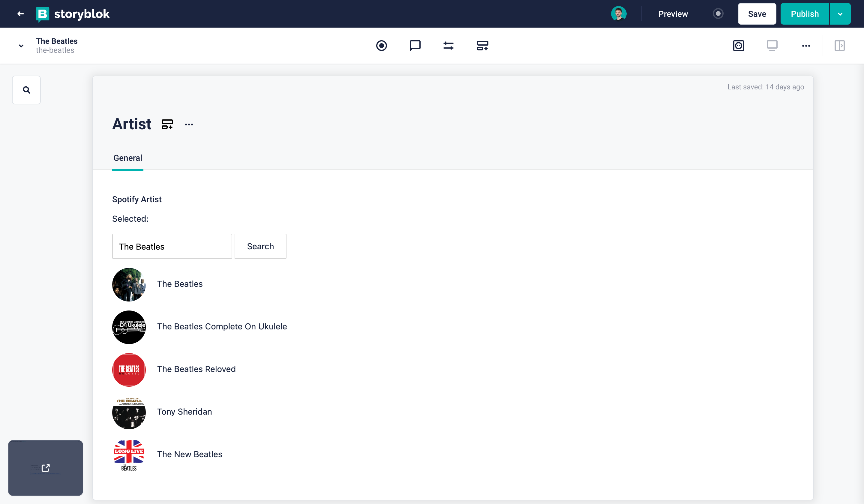
Task: Publish the story
Action: [804, 14]
